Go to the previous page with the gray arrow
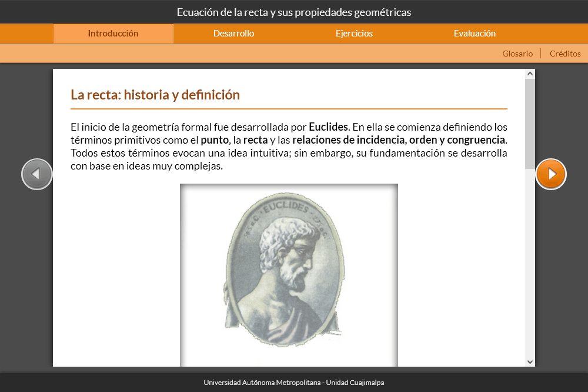Viewport: 588px width, 392px height. pyautogui.click(x=36, y=174)
